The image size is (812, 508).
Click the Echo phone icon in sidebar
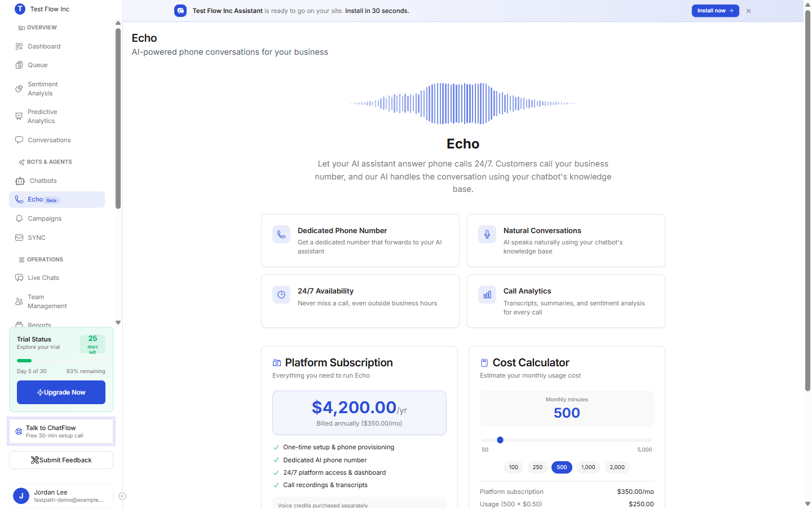click(x=19, y=199)
